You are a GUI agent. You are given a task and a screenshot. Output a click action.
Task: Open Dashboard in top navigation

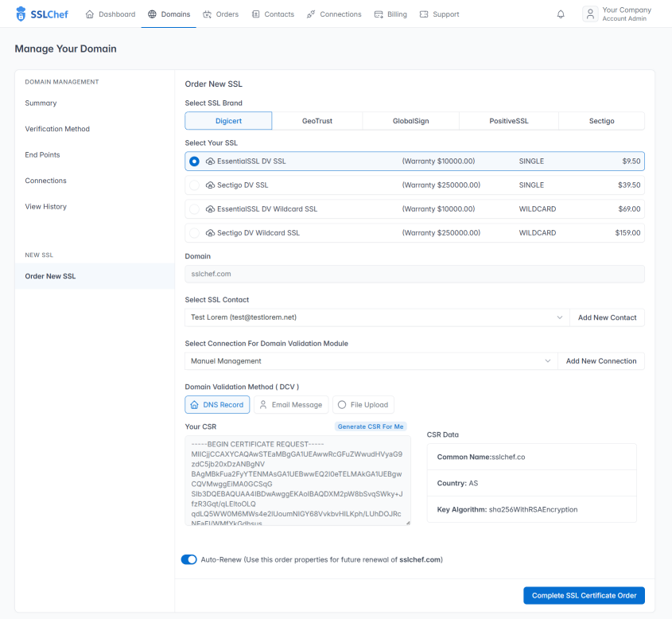(x=110, y=14)
